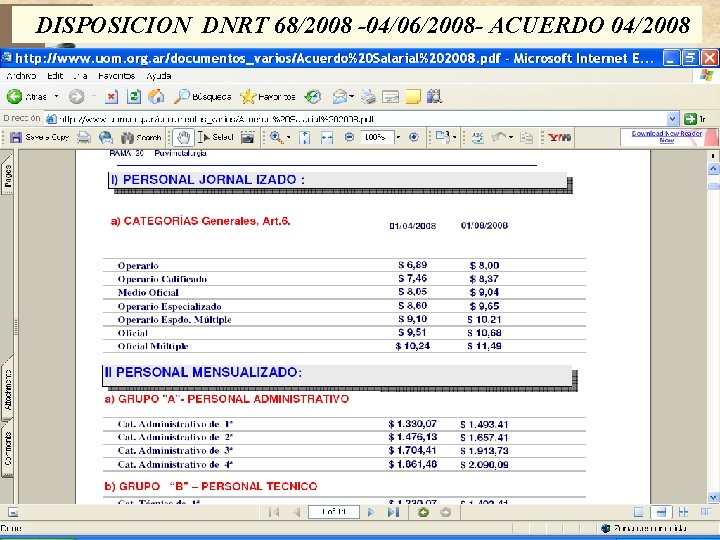Open the address bar dropdown arrow
Screen dimensions: 720x540
click(x=672, y=119)
